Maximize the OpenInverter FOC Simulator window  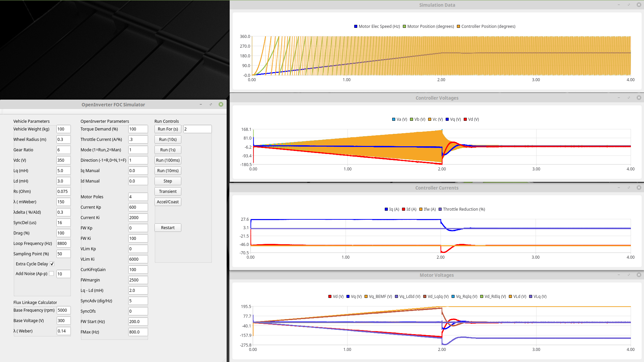coord(211,104)
